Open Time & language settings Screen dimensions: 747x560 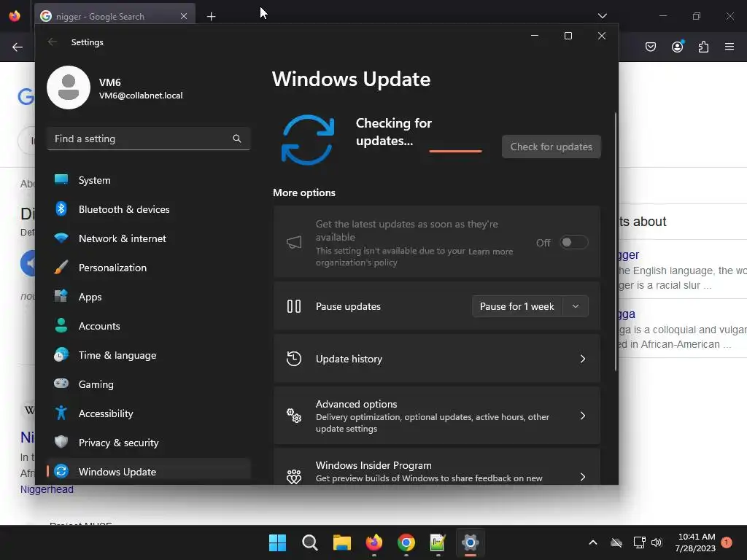click(149, 355)
